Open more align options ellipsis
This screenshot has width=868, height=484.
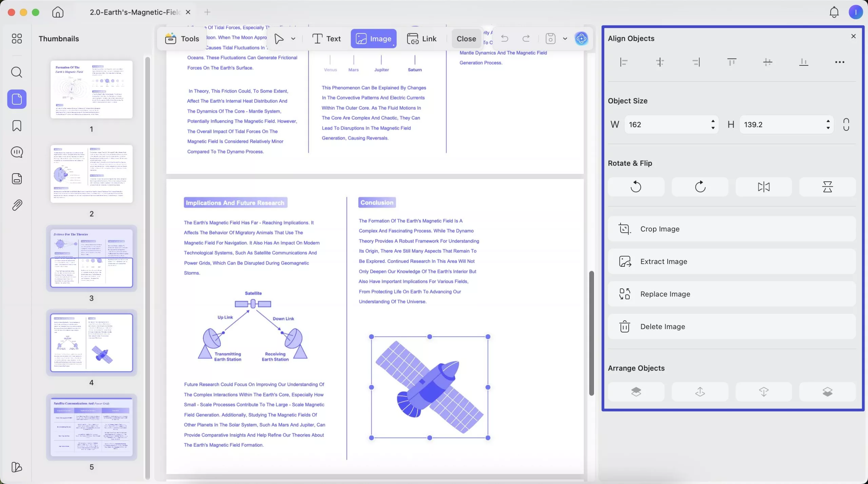840,62
